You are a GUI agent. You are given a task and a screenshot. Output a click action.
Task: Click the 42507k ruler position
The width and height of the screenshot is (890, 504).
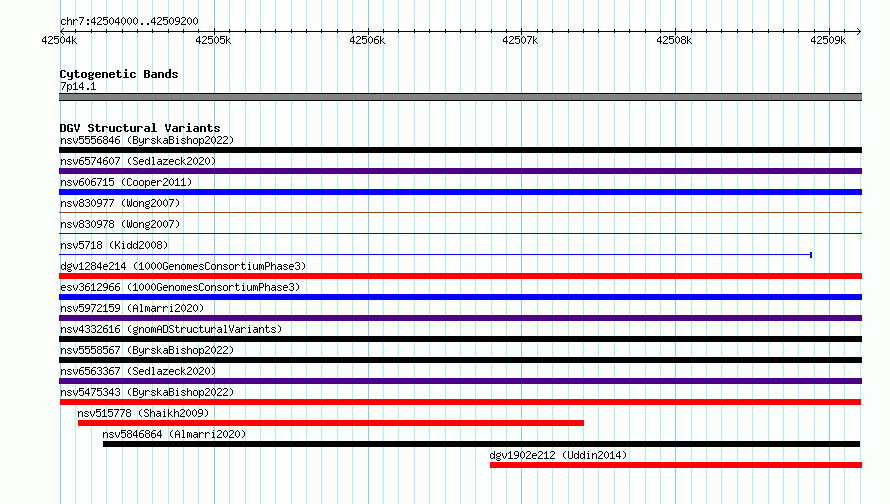pyautogui.click(x=520, y=40)
